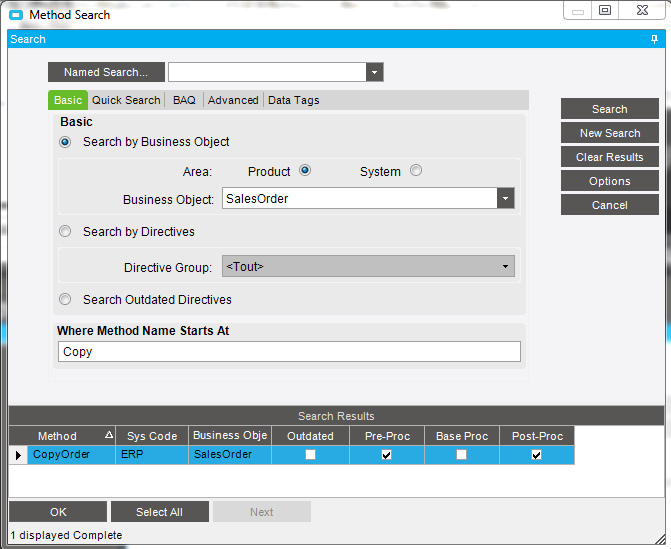Grab the window corner grip

point(660,539)
